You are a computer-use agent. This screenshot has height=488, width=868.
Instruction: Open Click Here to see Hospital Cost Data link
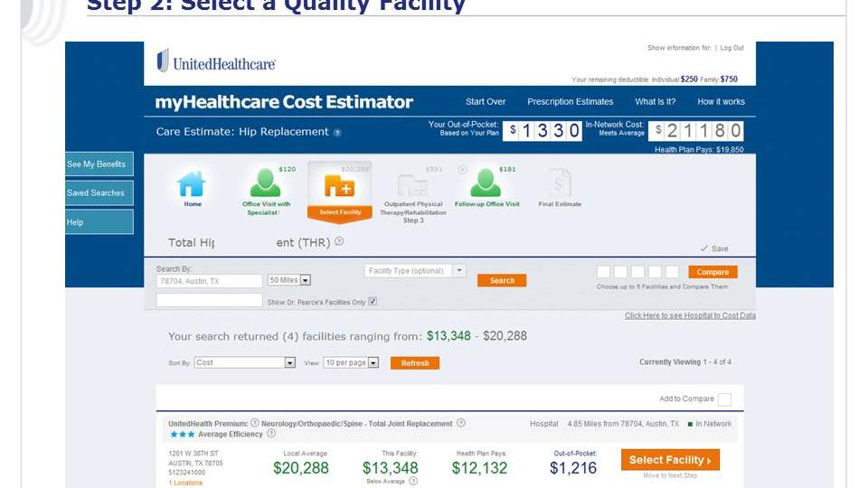tap(690, 315)
